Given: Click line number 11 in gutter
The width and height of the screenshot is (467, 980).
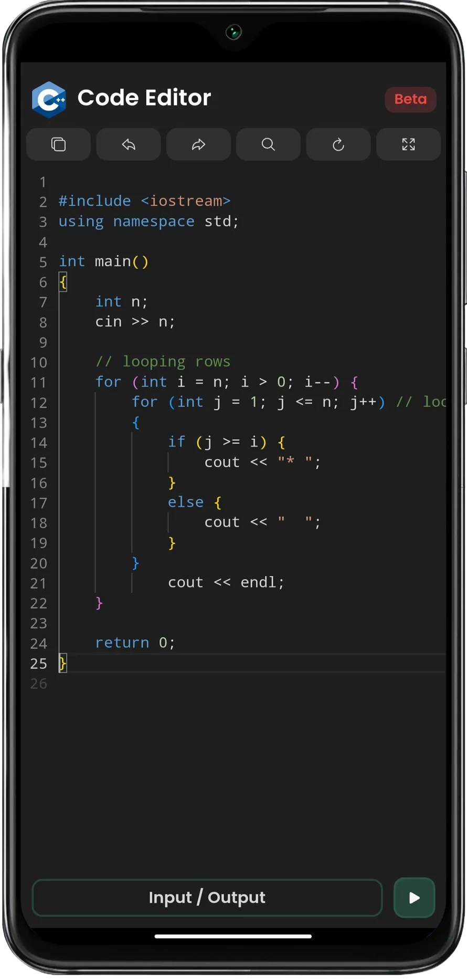Looking at the screenshot, I should (x=38, y=383).
